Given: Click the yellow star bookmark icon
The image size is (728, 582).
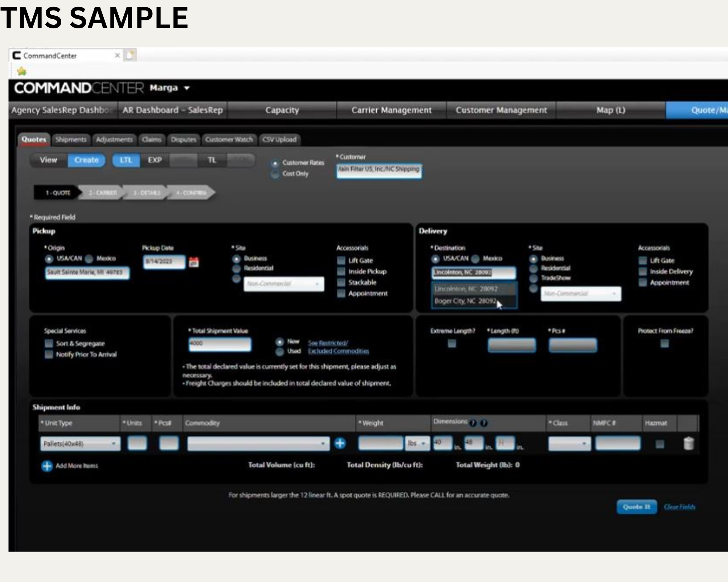Looking at the screenshot, I should [x=22, y=71].
